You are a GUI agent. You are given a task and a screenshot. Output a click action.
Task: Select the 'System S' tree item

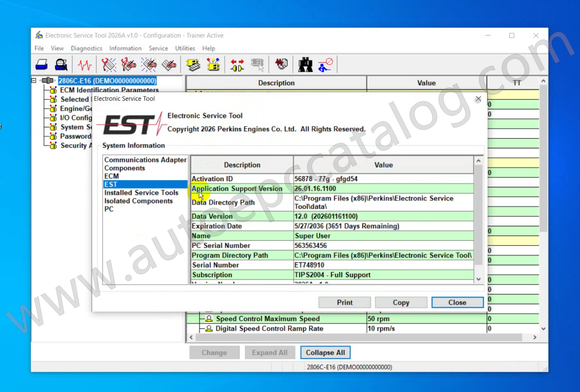point(76,127)
